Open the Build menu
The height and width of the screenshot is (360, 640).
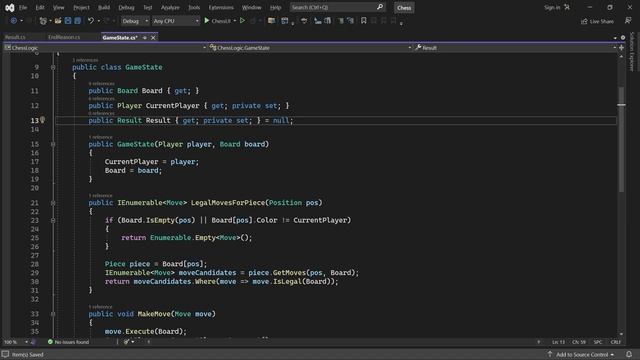104,7
